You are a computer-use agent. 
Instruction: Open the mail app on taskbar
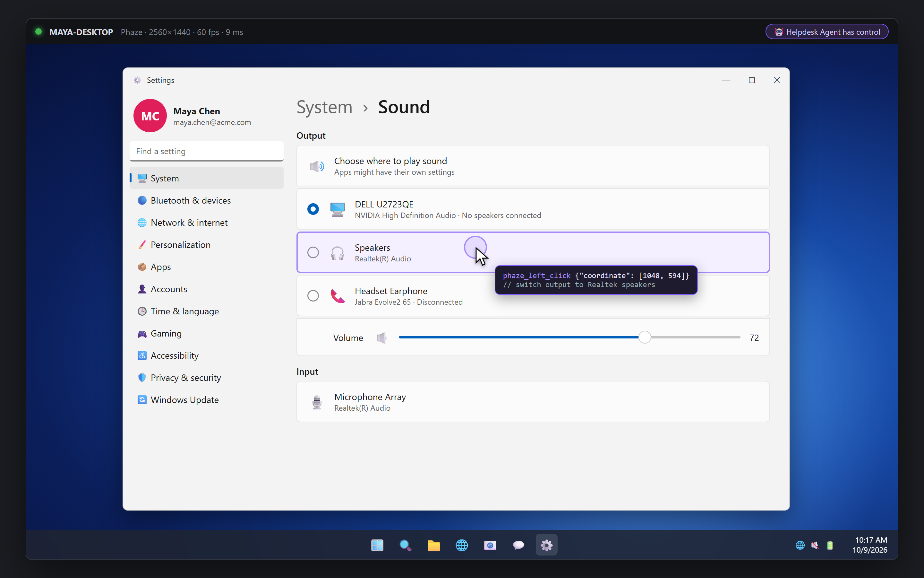pos(490,545)
